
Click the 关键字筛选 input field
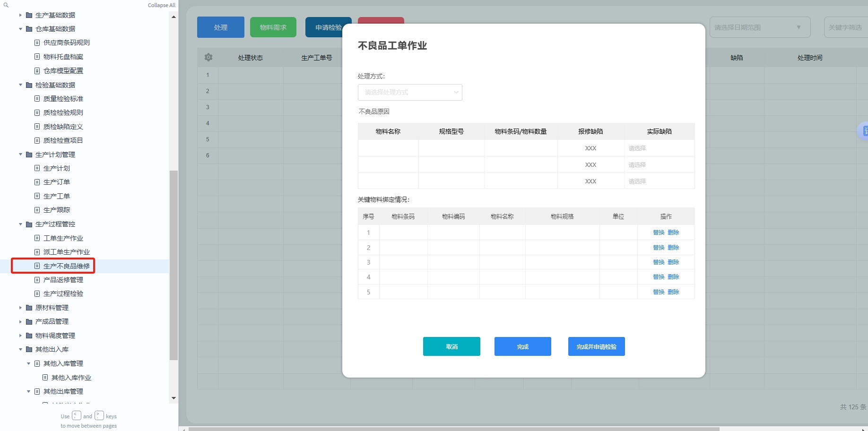(x=846, y=27)
